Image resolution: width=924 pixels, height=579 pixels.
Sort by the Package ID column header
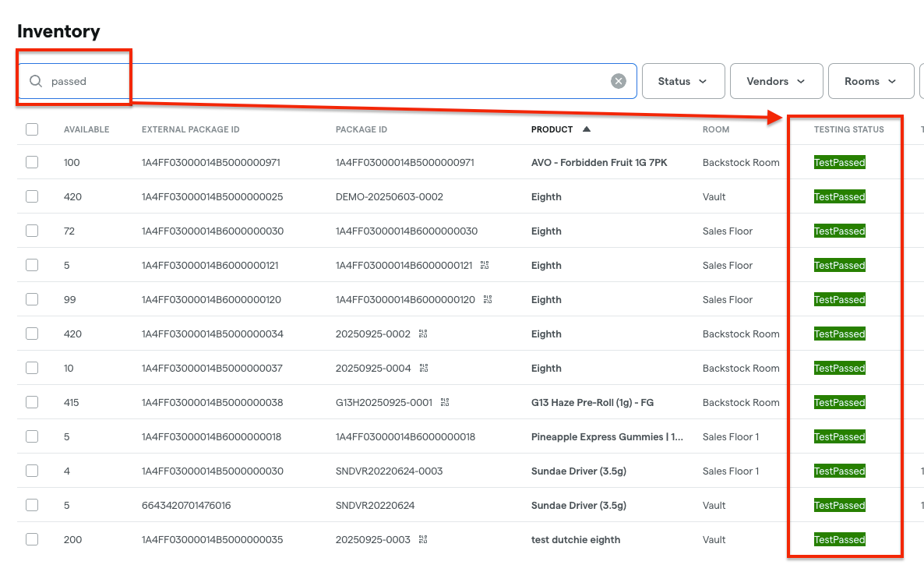(x=361, y=129)
